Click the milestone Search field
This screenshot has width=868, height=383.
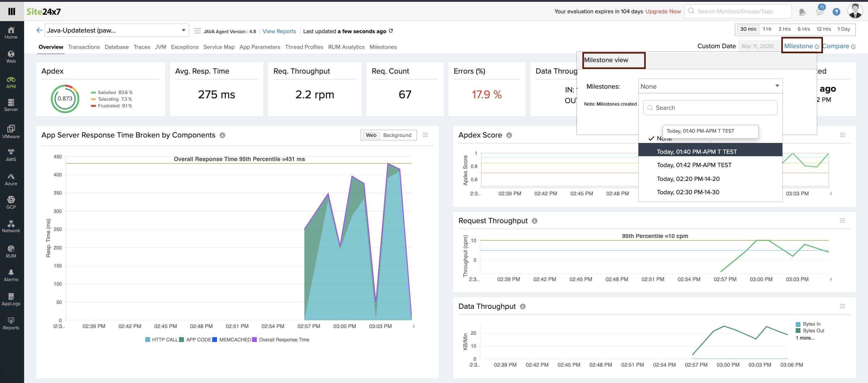tap(710, 108)
